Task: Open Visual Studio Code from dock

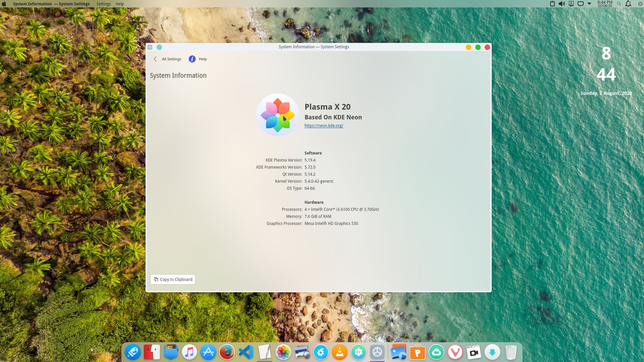Action: point(246,352)
